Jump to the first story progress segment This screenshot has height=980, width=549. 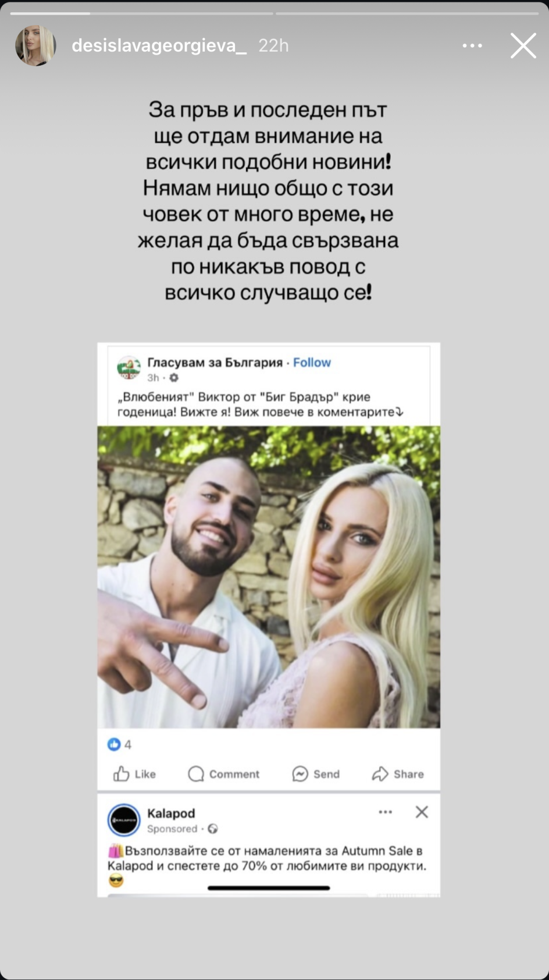141,13
